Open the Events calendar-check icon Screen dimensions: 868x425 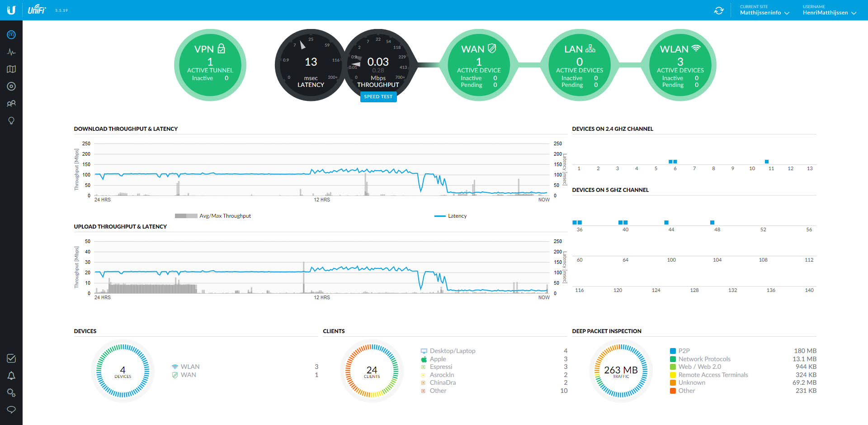11,358
